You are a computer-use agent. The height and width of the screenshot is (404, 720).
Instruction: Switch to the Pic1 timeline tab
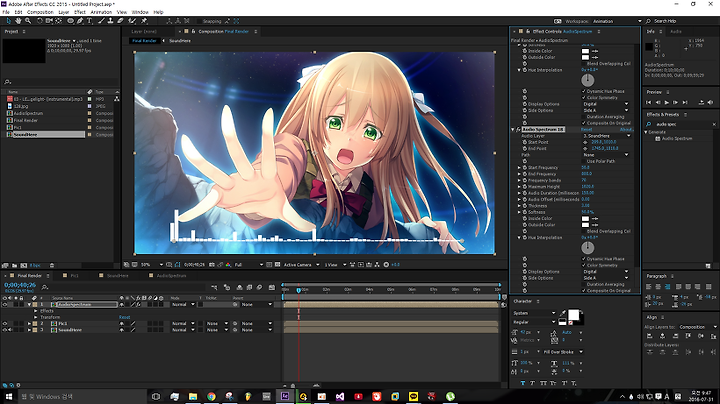pyautogui.click(x=74, y=276)
